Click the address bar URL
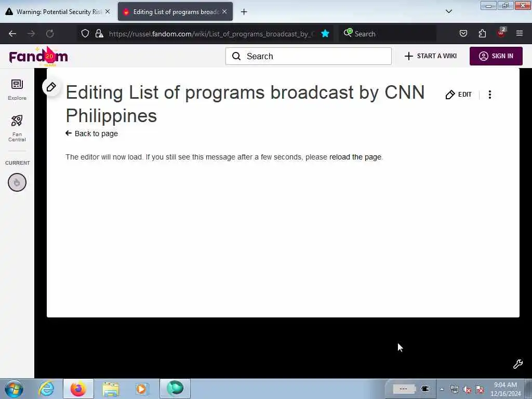The width and height of the screenshot is (532, 399). (212, 34)
